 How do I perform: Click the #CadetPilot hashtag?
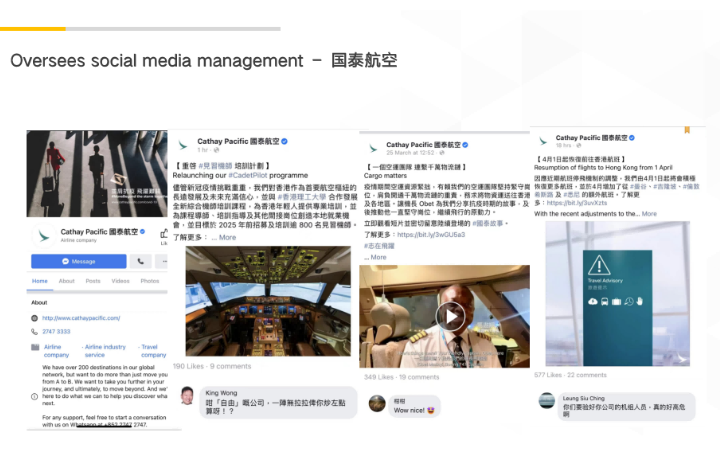(248, 175)
